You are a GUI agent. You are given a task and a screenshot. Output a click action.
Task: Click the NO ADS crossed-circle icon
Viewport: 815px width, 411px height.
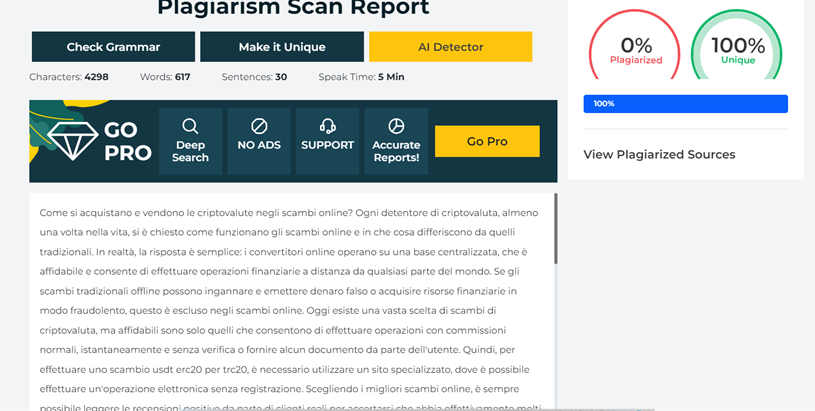coord(259,127)
